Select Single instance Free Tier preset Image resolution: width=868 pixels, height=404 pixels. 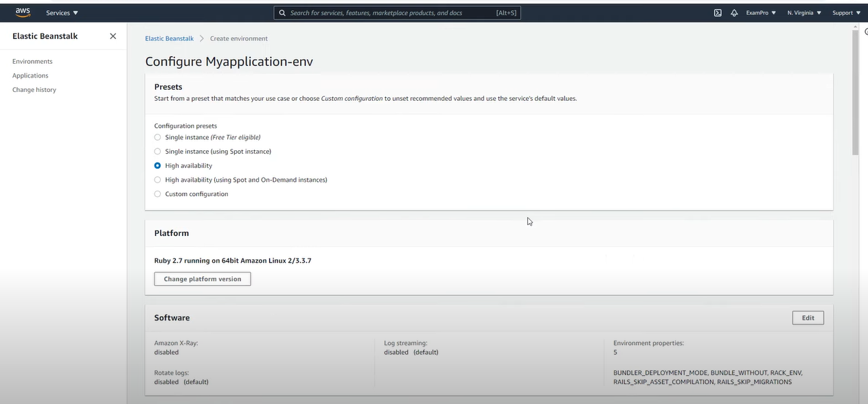point(157,137)
